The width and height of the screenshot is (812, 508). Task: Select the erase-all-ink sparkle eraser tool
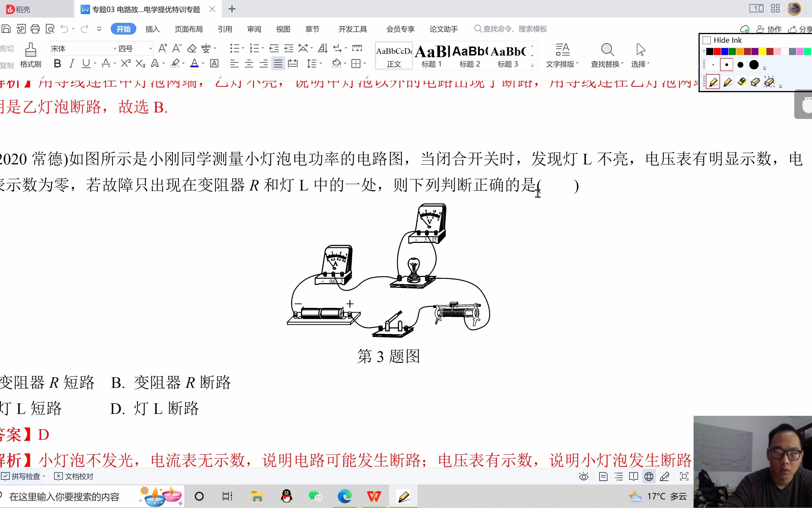[x=769, y=82]
